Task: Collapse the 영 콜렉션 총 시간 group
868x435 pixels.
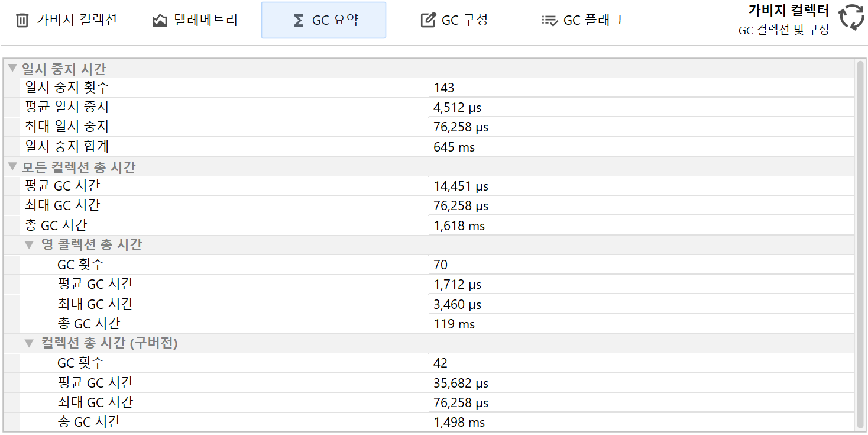Action: click(x=29, y=244)
